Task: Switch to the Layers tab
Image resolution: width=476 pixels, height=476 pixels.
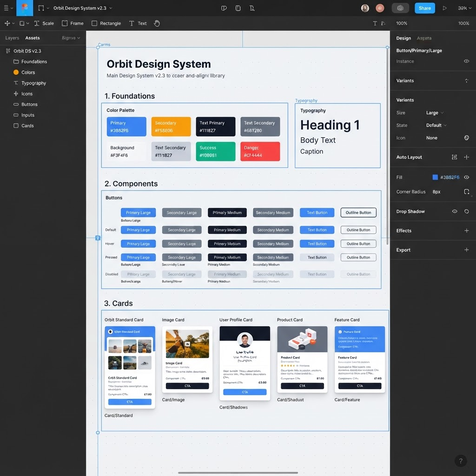Action: (12, 38)
